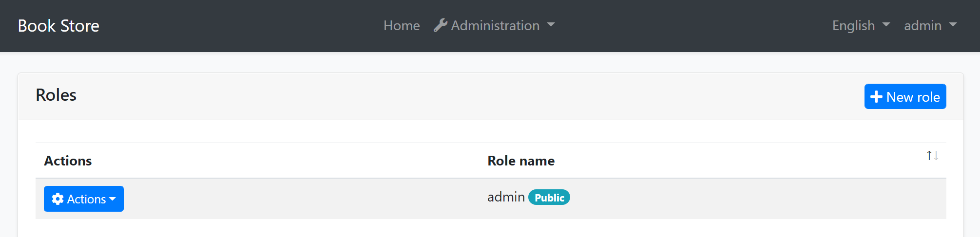980x237 pixels.
Task: Click the wrench icon beside Administration
Action: click(x=440, y=25)
